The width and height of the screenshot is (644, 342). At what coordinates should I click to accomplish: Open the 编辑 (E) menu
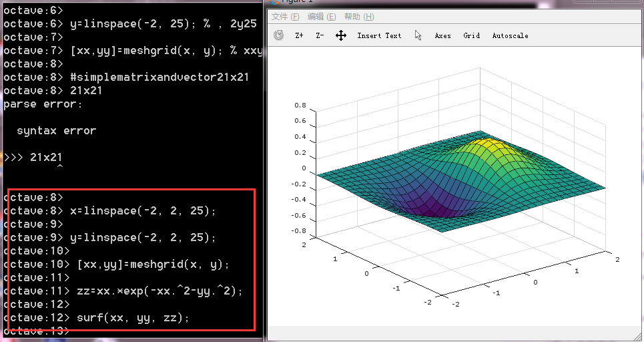click(x=322, y=17)
